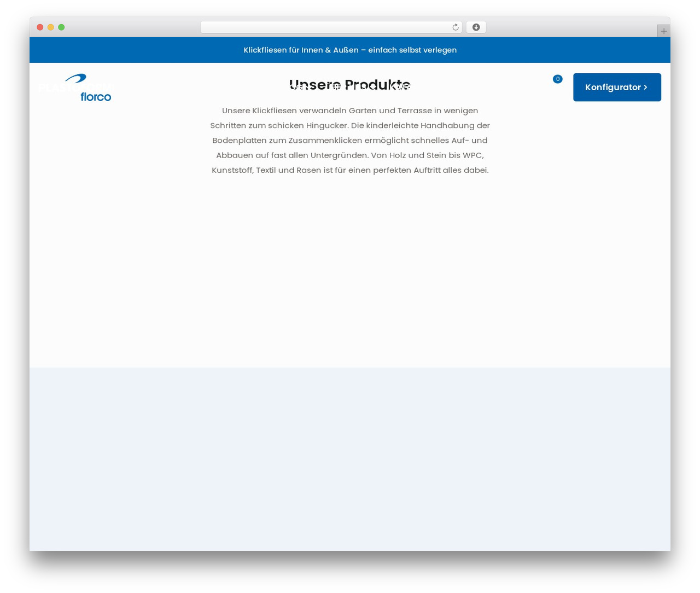Close the window with red button
The image size is (700, 593).
40,27
